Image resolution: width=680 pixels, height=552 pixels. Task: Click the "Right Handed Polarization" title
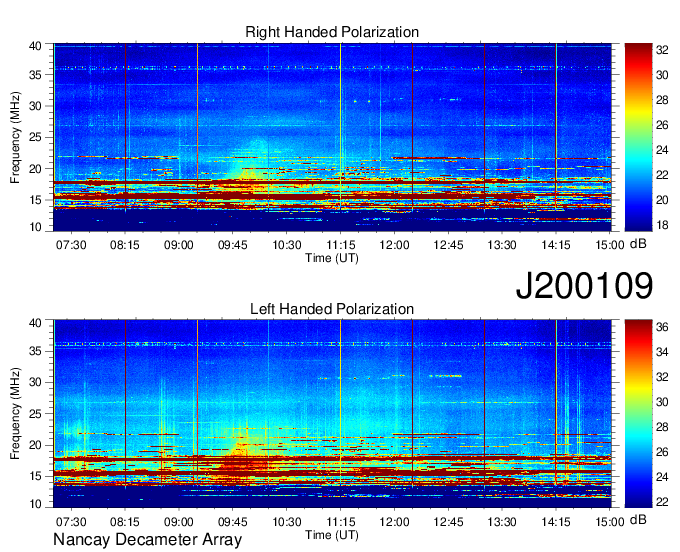tap(332, 32)
